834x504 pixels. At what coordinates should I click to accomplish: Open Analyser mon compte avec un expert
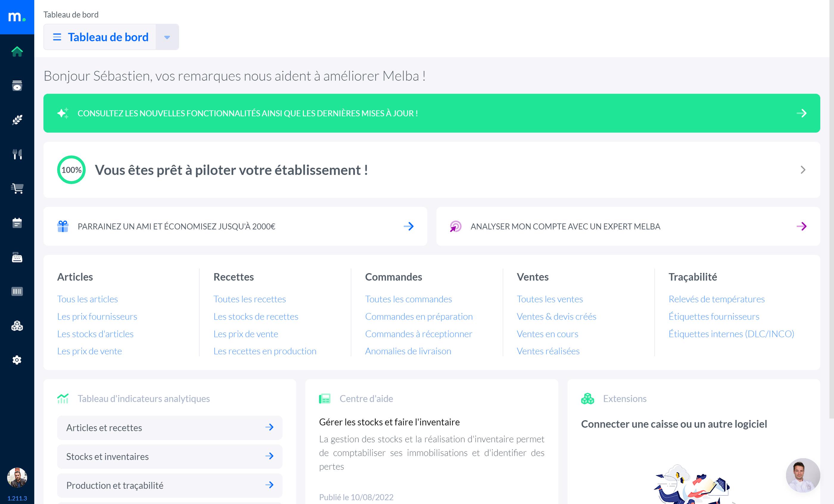[x=628, y=226]
